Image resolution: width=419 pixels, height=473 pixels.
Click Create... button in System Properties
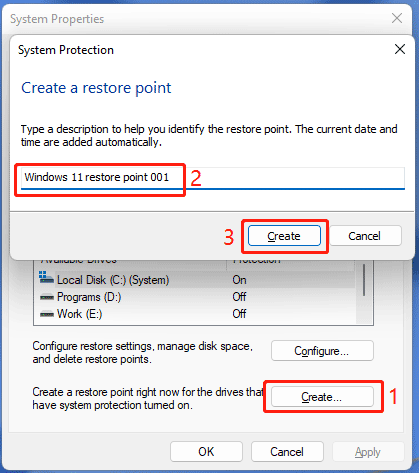pos(322,397)
